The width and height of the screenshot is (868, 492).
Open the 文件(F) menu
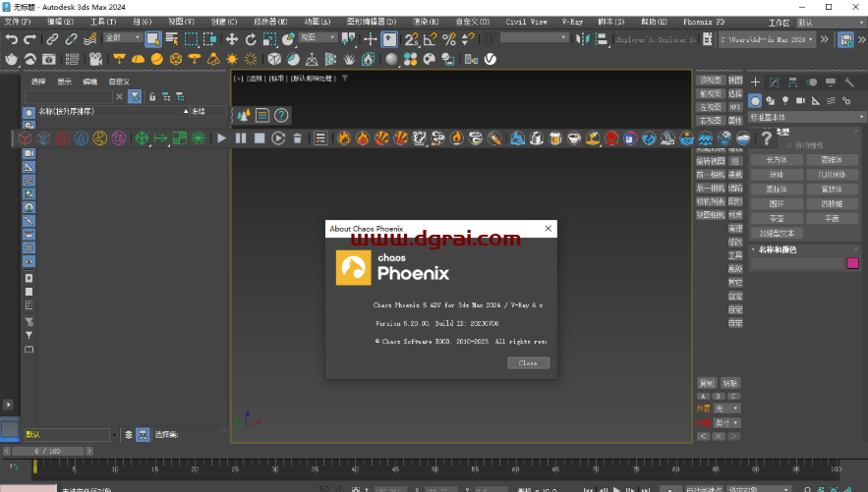click(18, 23)
